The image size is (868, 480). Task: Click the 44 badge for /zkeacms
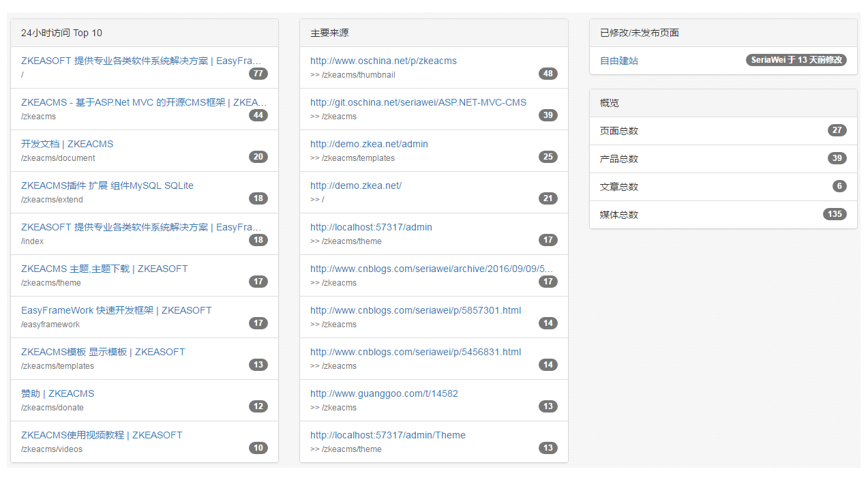click(x=258, y=115)
